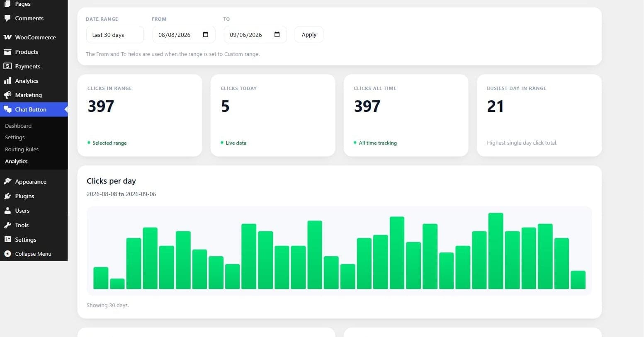644x337 pixels.
Task: Go to the Chat Button Dashboard submenu
Action: 18,126
